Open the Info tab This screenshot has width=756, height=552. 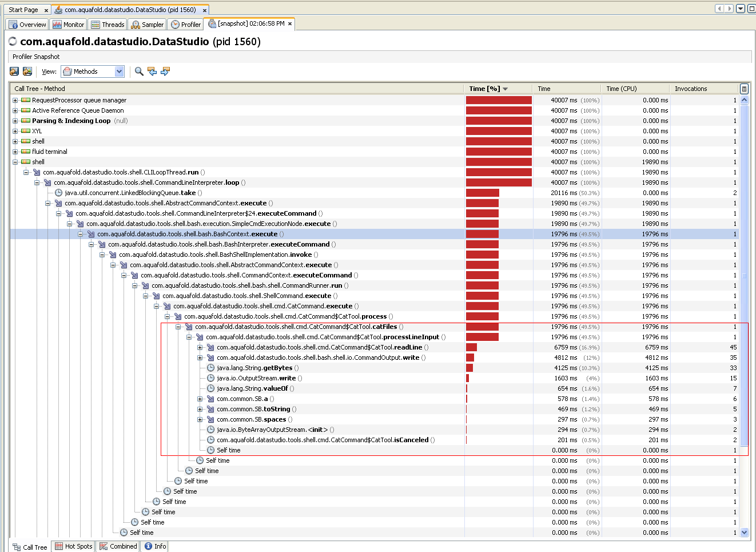pyautogui.click(x=155, y=546)
